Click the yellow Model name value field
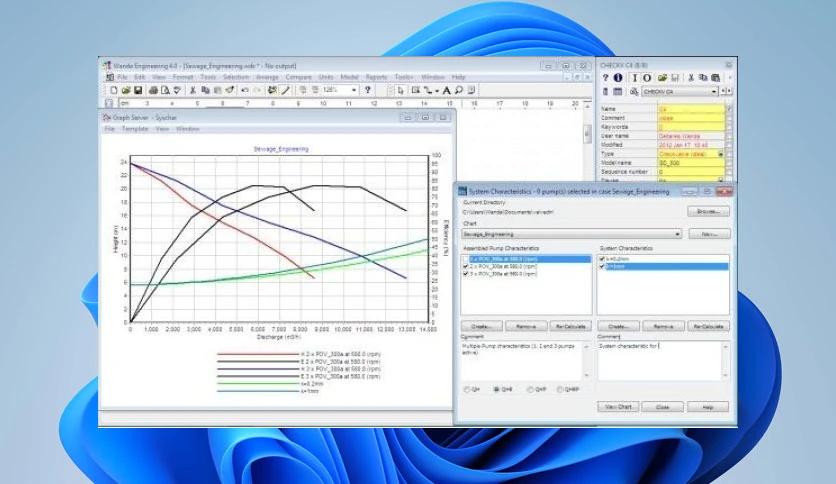836x484 pixels. (x=691, y=163)
